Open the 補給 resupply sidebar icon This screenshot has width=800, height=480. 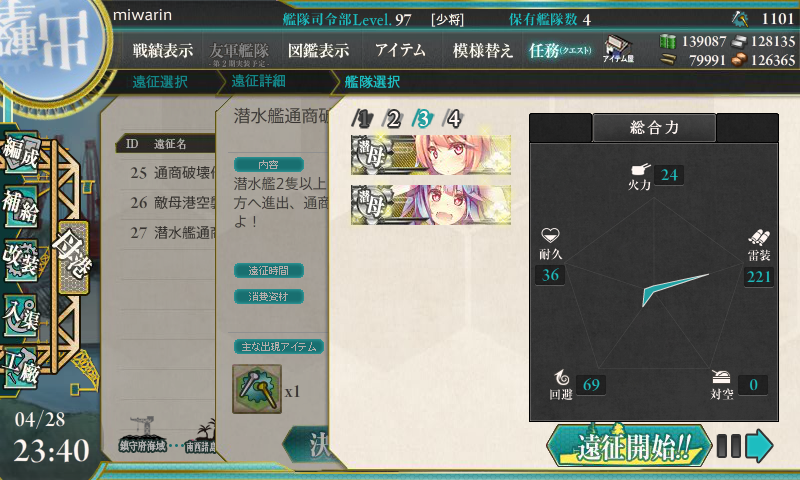21,206
